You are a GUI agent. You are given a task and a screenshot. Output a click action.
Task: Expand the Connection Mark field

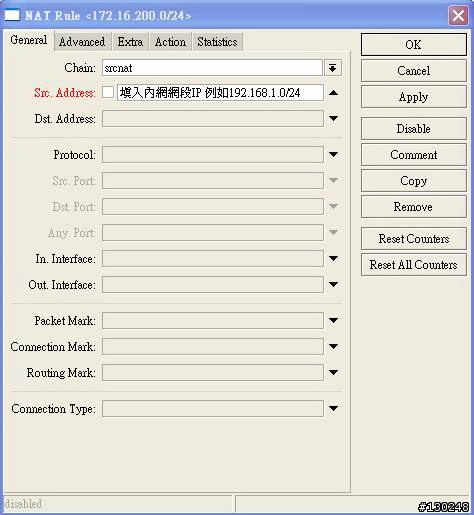click(x=333, y=346)
